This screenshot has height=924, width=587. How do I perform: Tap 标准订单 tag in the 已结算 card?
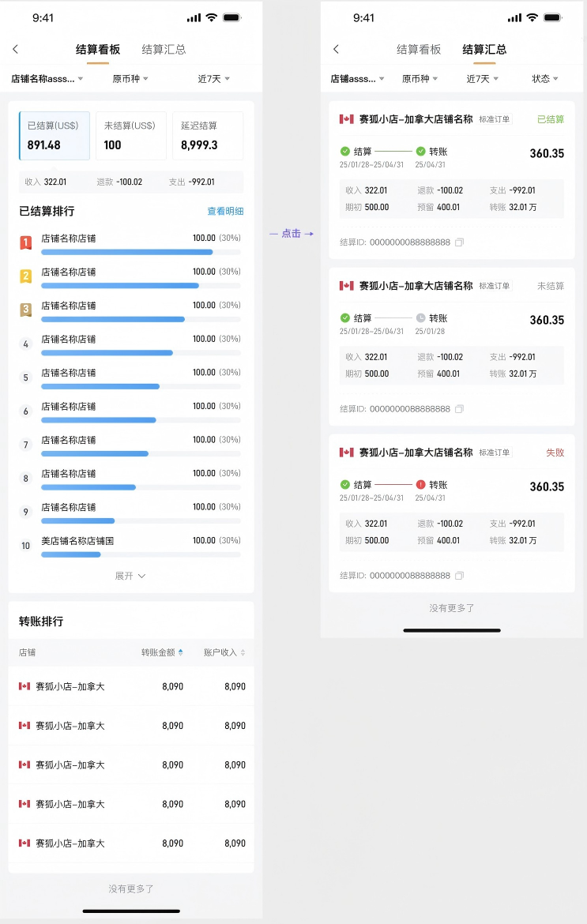(x=495, y=119)
